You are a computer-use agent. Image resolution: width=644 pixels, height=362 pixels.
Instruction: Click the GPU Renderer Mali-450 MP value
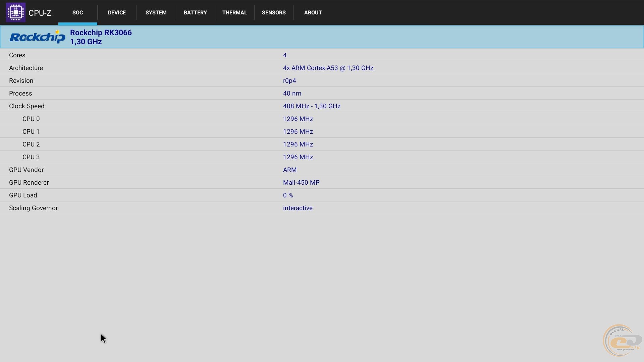[301, 182]
